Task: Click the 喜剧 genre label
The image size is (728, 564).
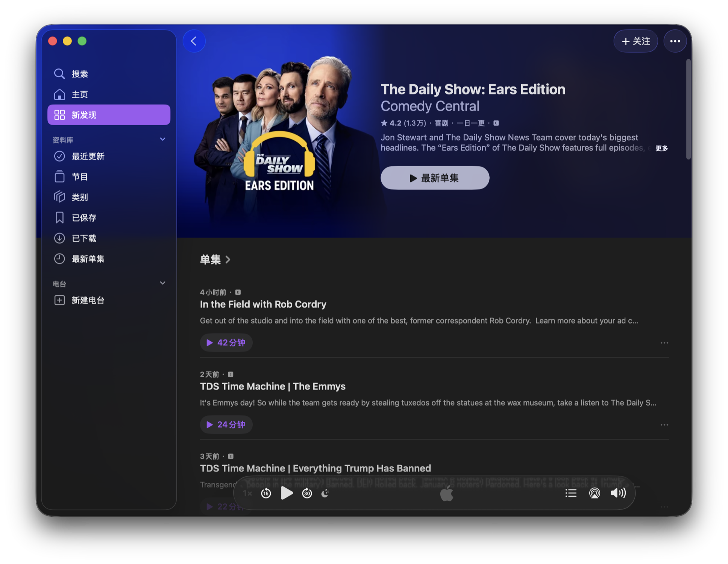Action: click(441, 123)
